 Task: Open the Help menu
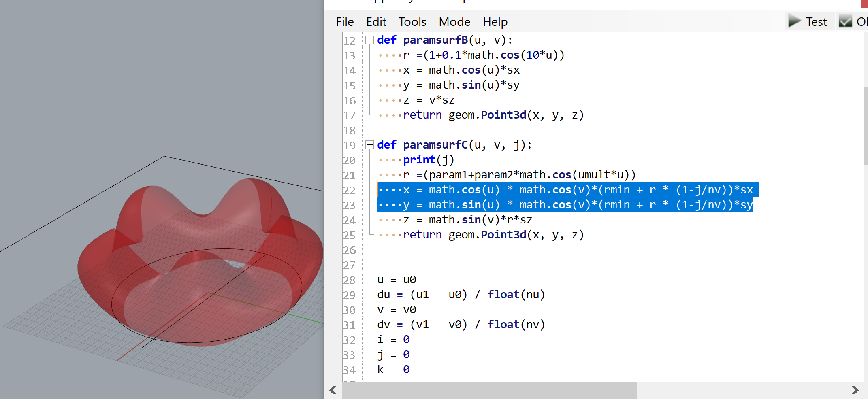click(x=495, y=22)
